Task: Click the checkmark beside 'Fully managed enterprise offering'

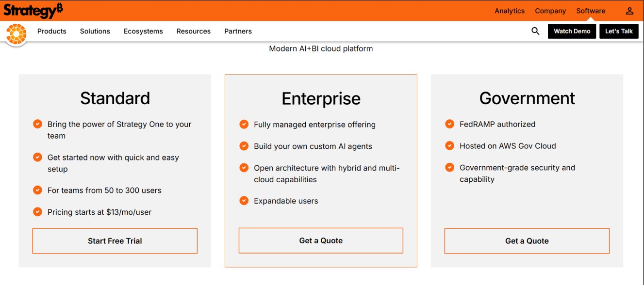Action: coord(244,124)
